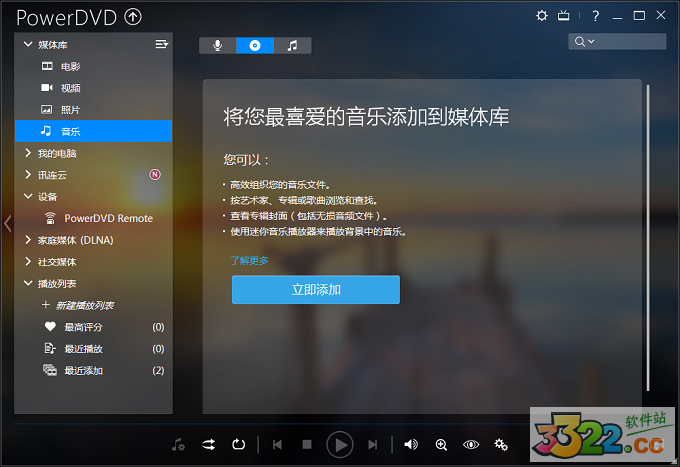Select the disc album view tab
The image size is (680, 467).
(255, 45)
